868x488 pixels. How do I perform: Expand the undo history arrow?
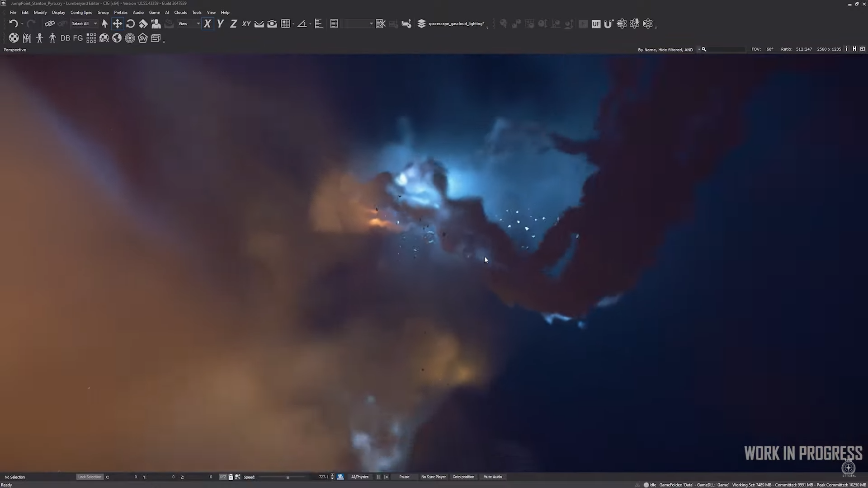[22, 24]
